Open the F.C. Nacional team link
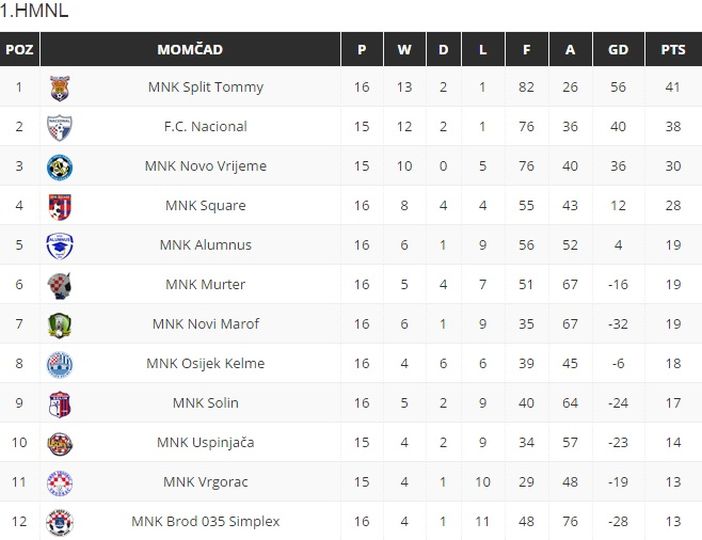The height and width of the screenshot is (540, 702). (206, 127)
